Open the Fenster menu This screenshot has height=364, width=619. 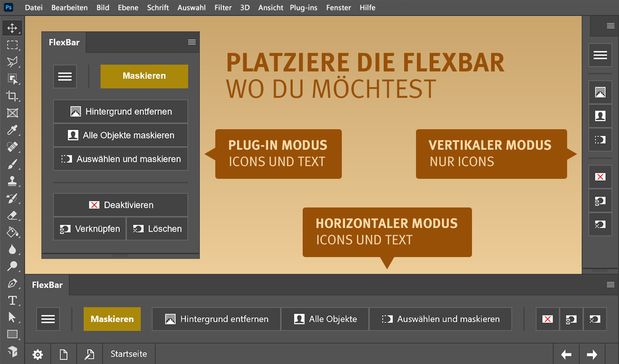pyautogui.click(x=339, y=8)
